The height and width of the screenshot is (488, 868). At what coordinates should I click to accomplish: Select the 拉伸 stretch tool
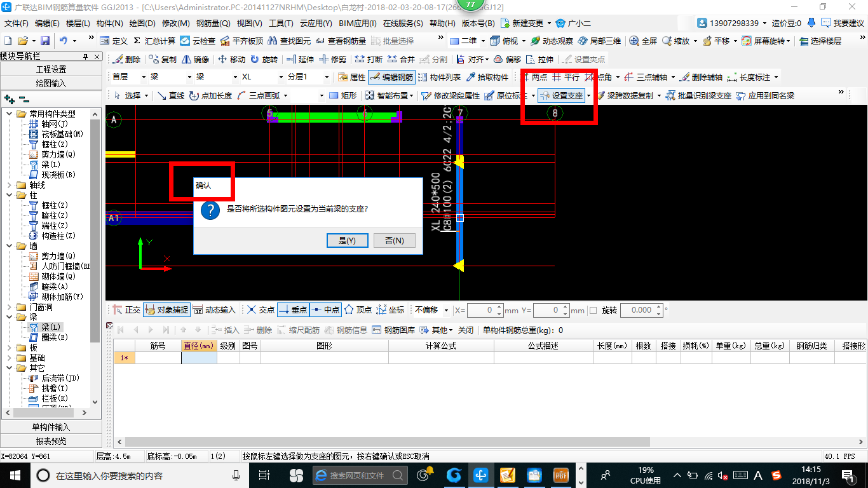point(539,60)
